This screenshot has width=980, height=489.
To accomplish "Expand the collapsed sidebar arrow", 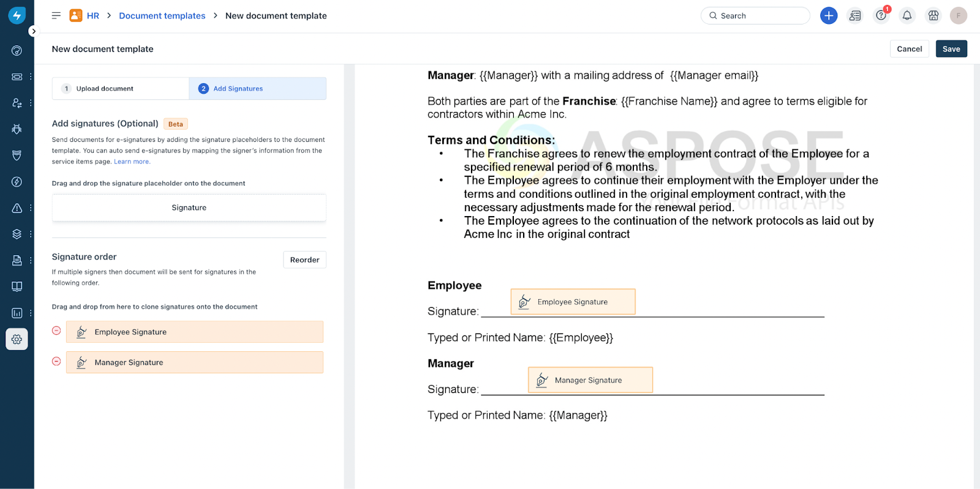I will (33, 31).
